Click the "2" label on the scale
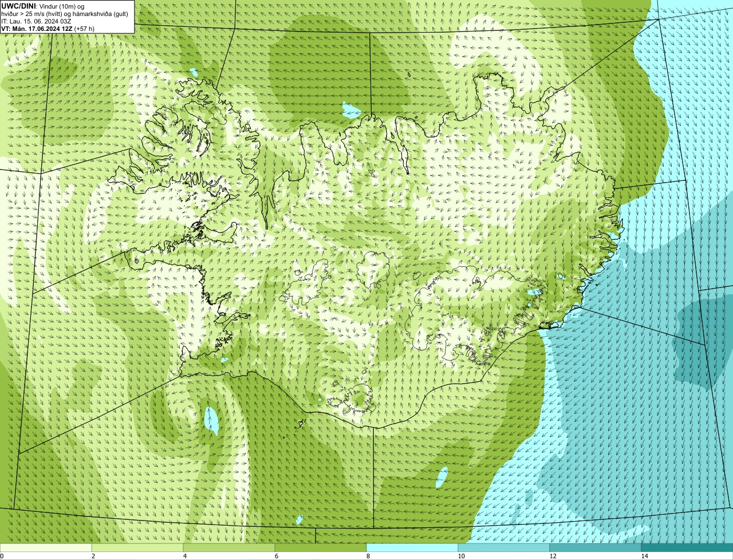The height and width of the screenshot is (560, 733). point(93,556)
